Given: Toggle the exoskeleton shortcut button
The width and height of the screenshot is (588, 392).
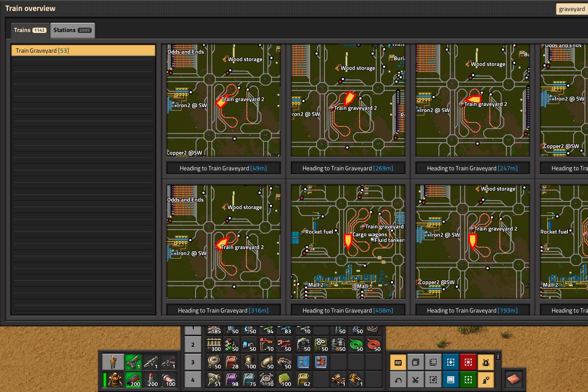Looking at the screenshot, I should pos(486,380).
